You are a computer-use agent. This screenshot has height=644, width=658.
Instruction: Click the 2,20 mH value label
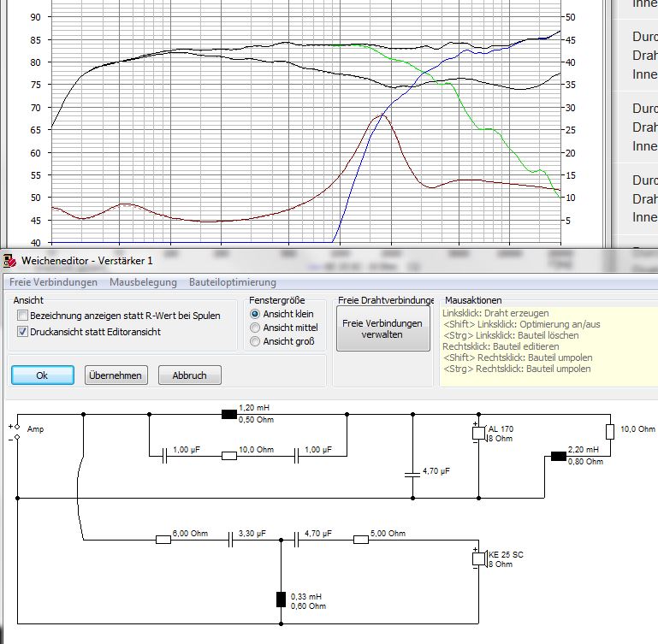tap(584, 450)
